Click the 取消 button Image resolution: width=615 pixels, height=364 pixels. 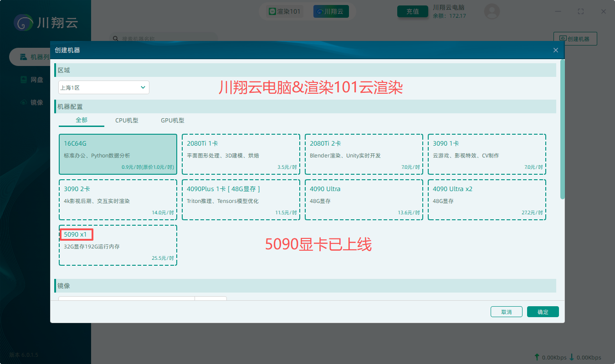point(507,312)
